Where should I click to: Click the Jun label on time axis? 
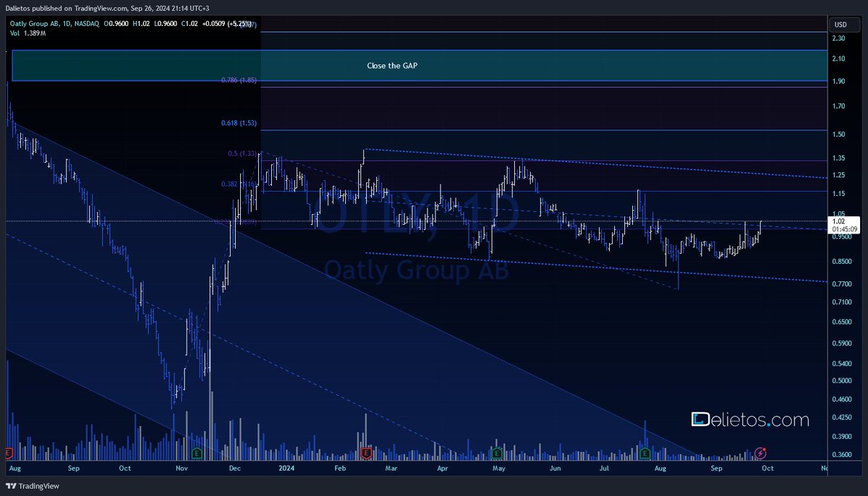point(556,469)
